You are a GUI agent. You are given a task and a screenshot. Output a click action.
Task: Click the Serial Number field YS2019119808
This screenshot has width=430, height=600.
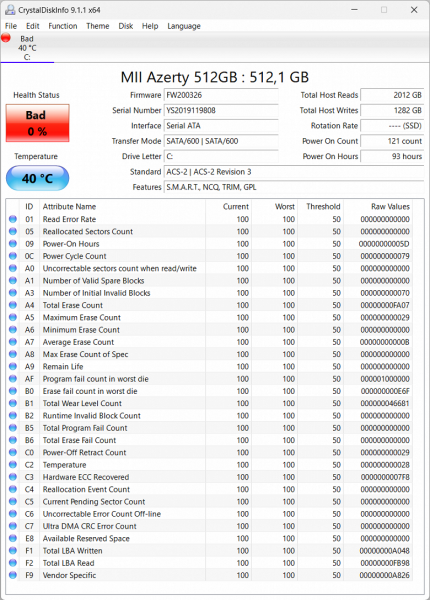pyautogui.click(x=221, y=111)
